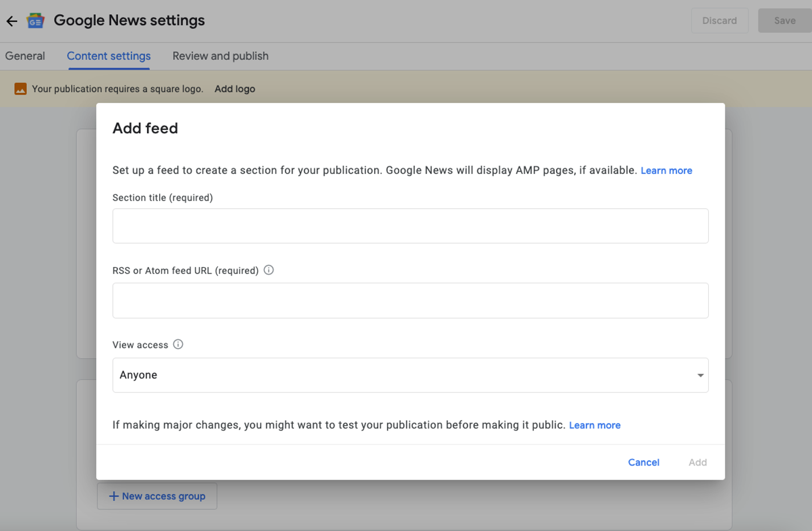The width and height of the screenshot is (812, 531).
Task: Click the info icon beside RSS feed URL
Action: [x=269, y=270]
